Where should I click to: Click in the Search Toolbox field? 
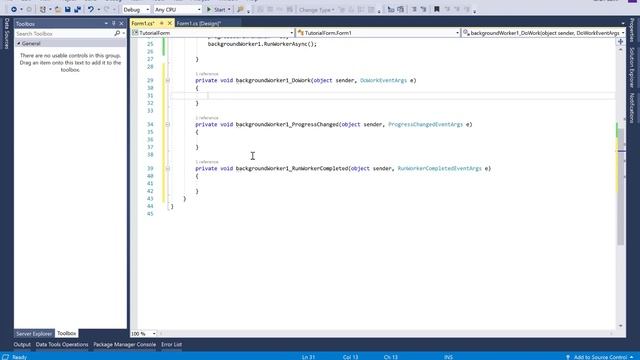64,33
